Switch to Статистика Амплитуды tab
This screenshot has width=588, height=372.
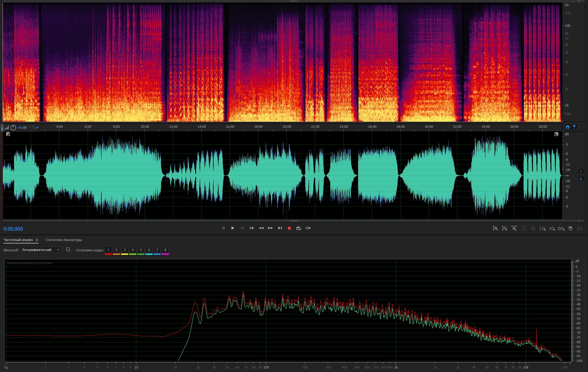(63, 240)
